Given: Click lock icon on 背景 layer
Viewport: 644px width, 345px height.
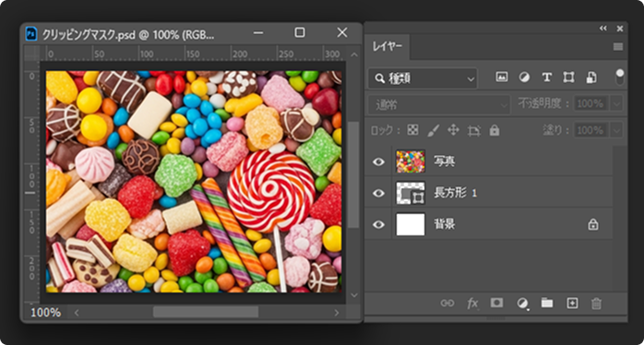Looking at the screenshot, I should coord(593,224).
